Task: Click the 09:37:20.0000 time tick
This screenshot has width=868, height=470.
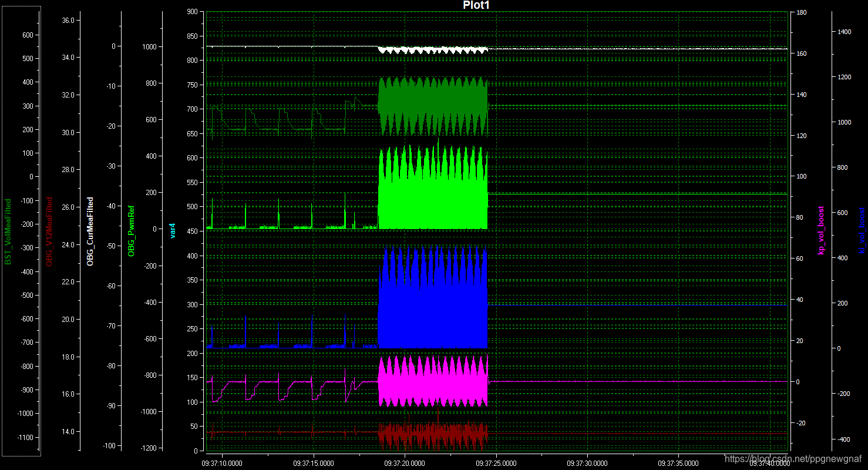Action: 405,463
